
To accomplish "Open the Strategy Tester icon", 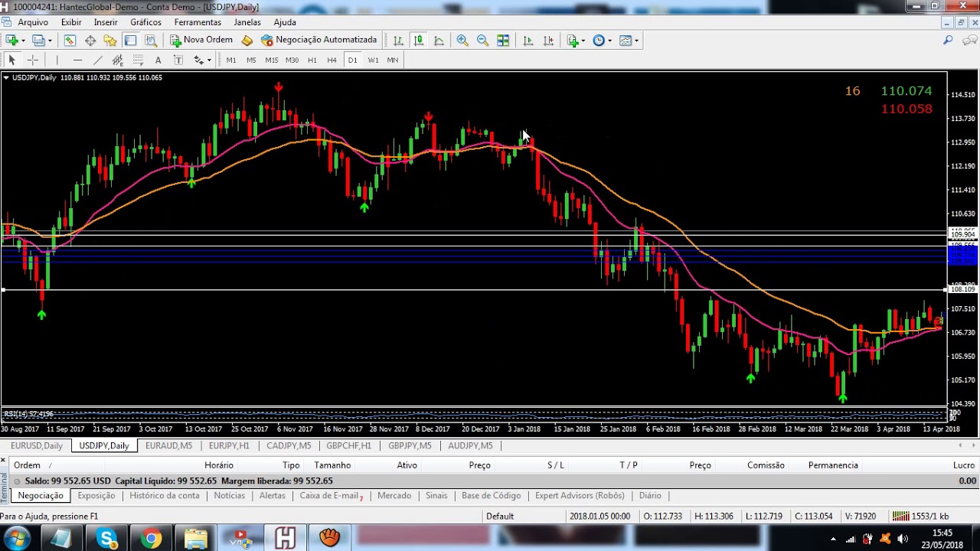I will pos(151,41).
